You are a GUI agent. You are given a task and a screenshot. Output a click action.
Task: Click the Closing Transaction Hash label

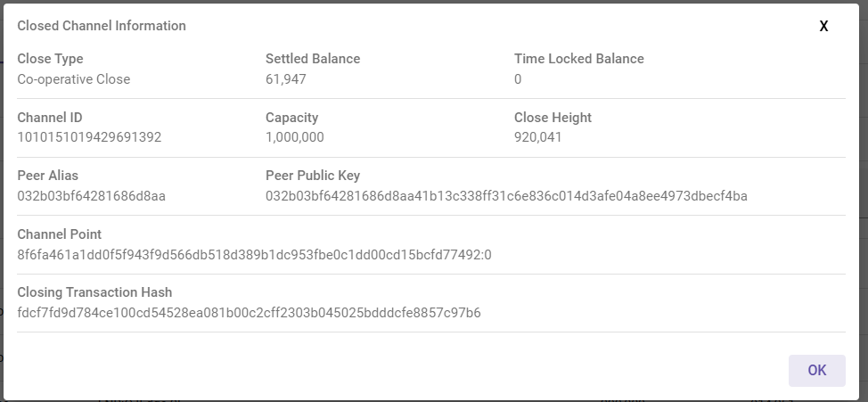(x=94, y=292)
